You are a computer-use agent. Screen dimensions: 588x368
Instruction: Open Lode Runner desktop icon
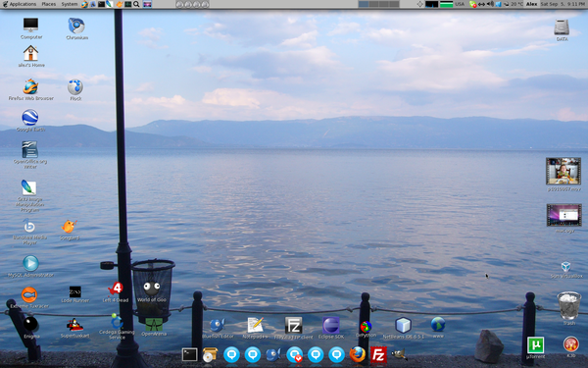(75, 291)
